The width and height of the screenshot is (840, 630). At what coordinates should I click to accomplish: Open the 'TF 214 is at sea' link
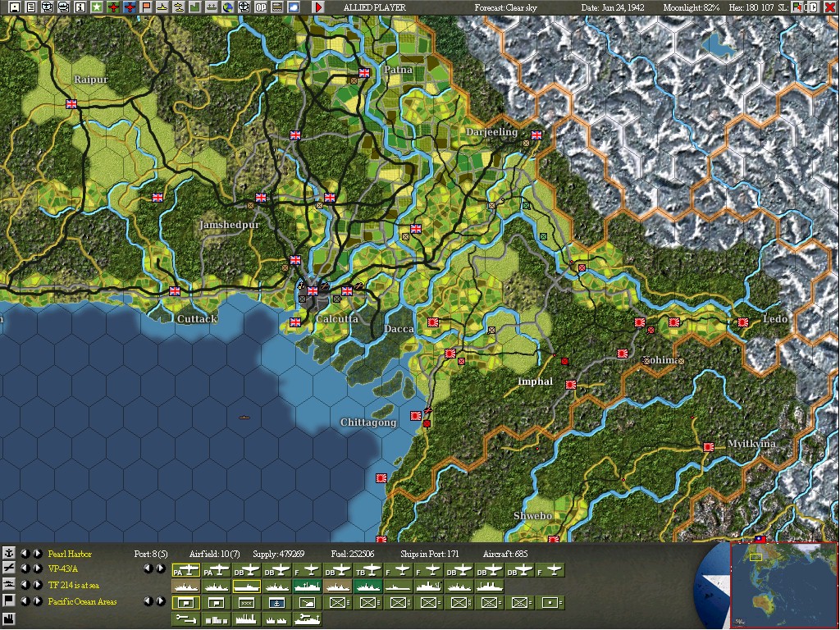(x=73, y=585)
